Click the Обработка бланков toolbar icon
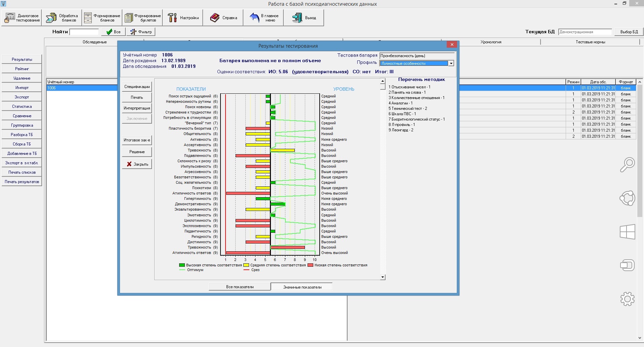The image size is (644, 347). (62, 18)
